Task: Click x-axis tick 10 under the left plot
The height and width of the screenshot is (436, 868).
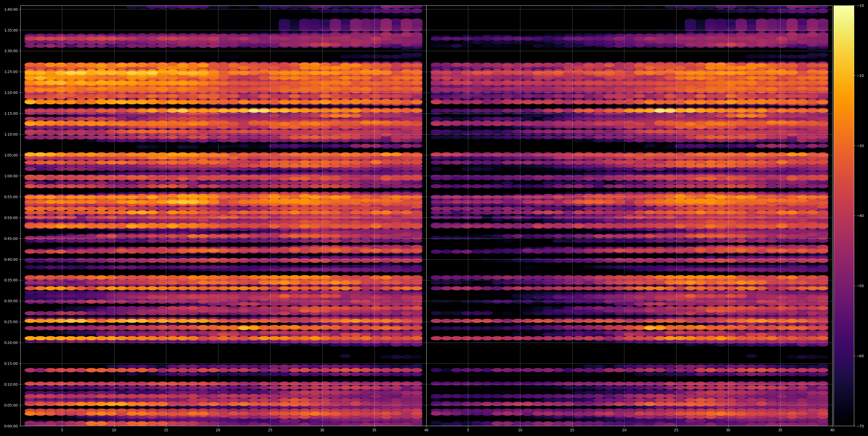Action: [114, 430]
